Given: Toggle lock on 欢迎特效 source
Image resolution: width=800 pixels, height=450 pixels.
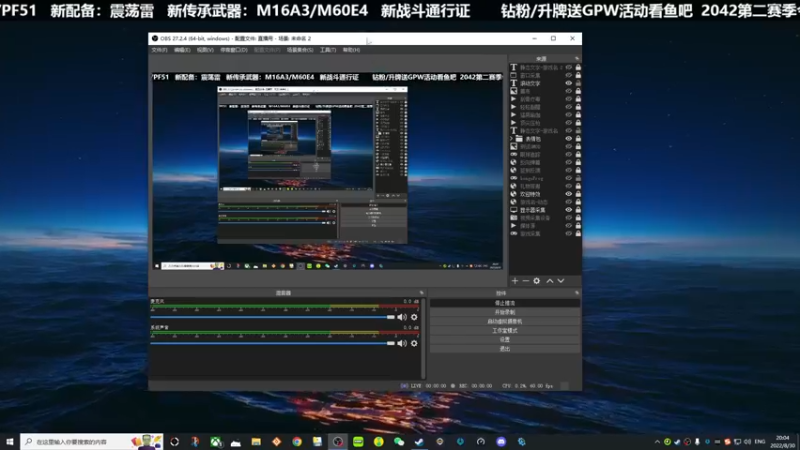Looking at the screenshot, I should 578,194.
